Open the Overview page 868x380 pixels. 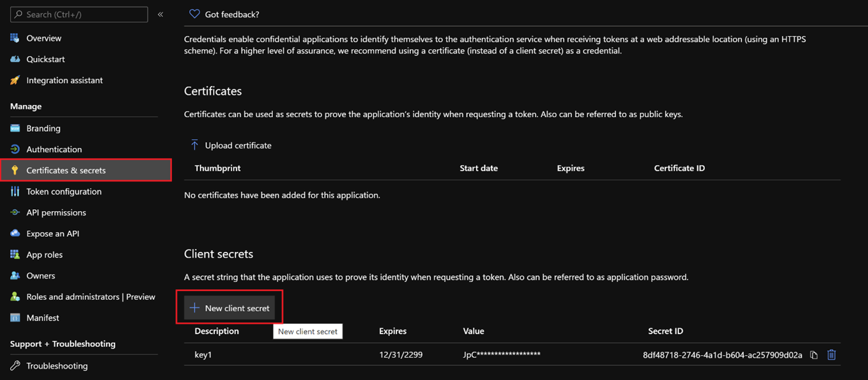point(43,38)
